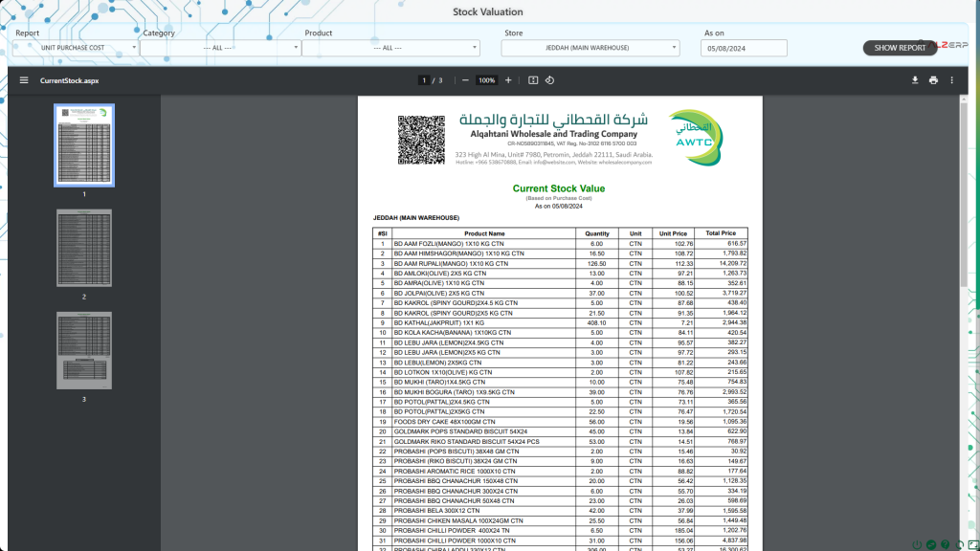This screenshot has width=980, height=551.
Task: Print the stock valuation report
Action: 933,80
